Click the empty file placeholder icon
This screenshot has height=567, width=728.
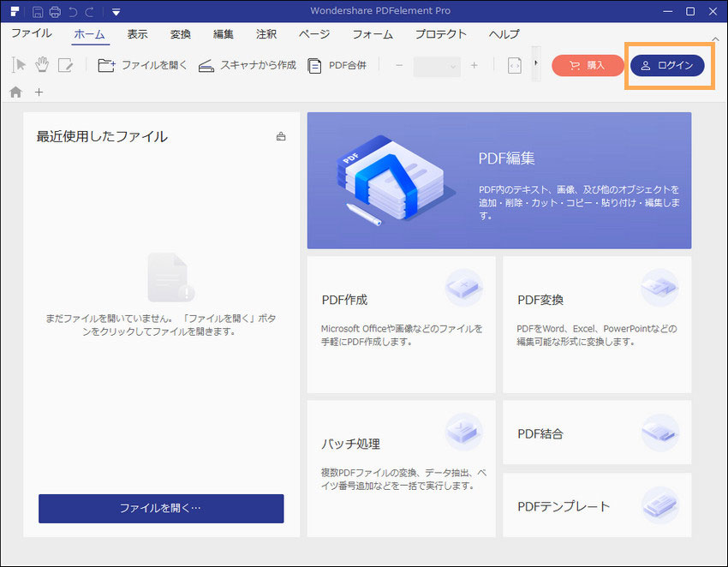170,278
